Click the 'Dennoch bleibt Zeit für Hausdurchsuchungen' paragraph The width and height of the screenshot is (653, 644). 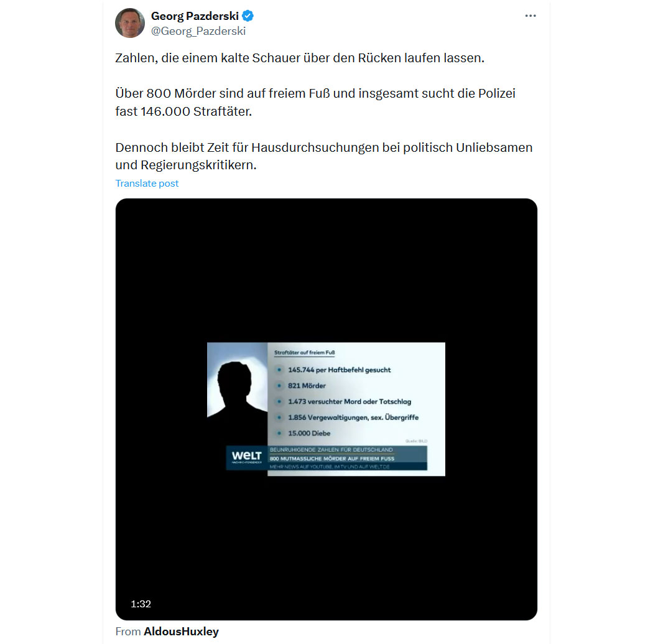click(x=324, y=156)
